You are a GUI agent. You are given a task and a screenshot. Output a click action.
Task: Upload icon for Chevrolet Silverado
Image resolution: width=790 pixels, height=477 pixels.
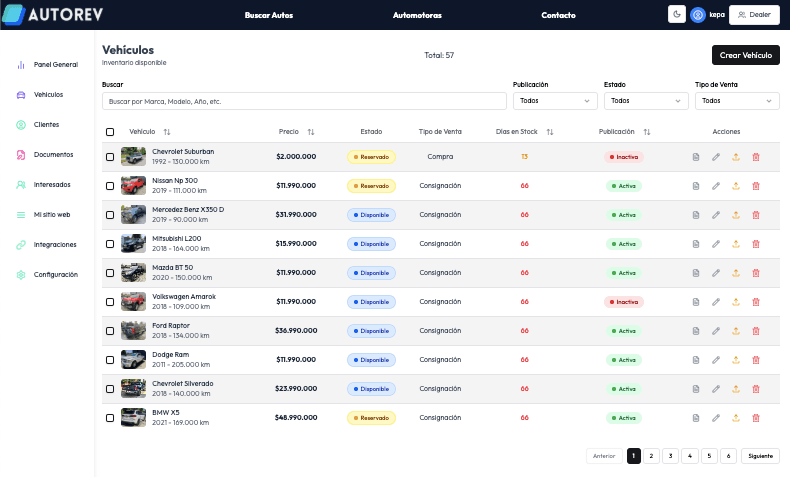[x=736, y=389]
